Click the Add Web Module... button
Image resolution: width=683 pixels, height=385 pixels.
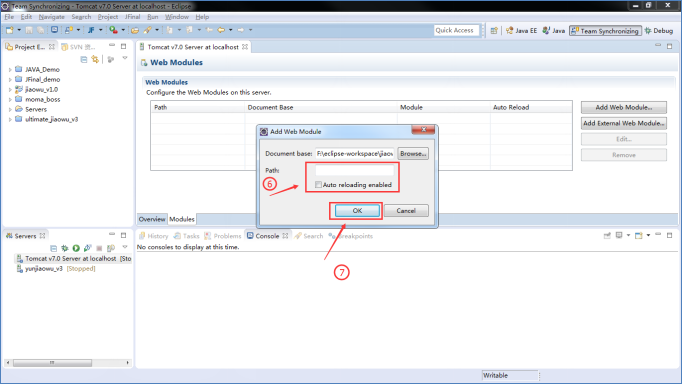623,107
